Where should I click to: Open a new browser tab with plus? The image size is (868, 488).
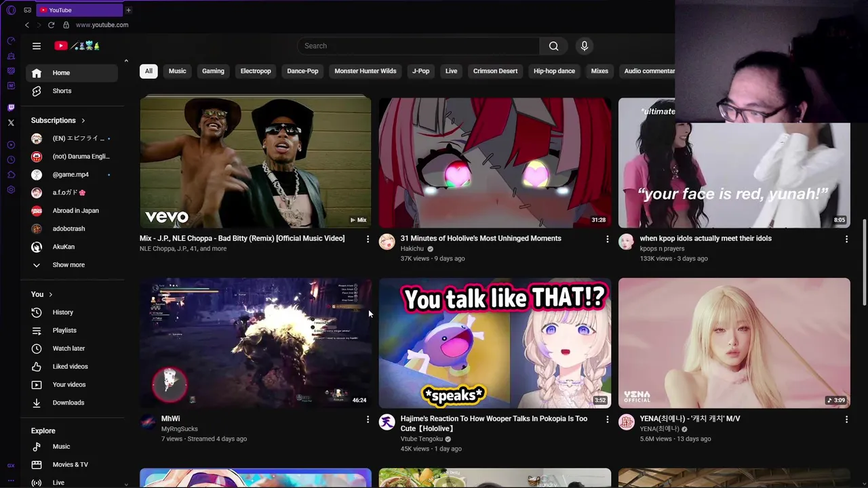128,10
